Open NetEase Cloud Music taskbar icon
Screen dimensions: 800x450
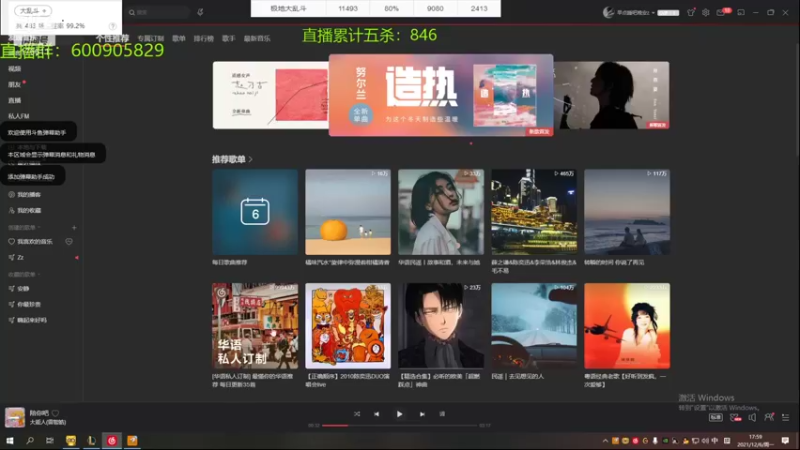tap(112, 440)
